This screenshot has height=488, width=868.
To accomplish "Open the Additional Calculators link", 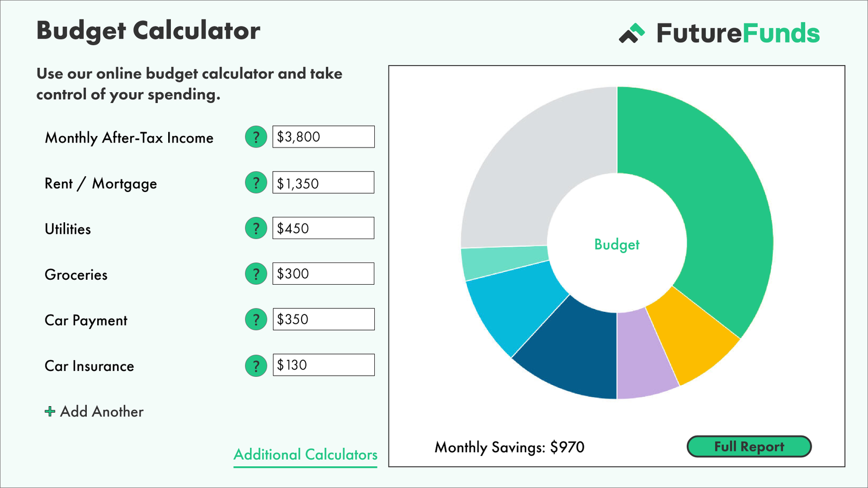I will 305,454.
